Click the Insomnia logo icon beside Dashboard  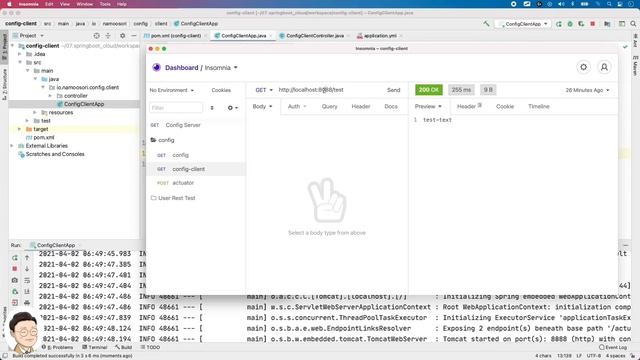pos(156,67)
